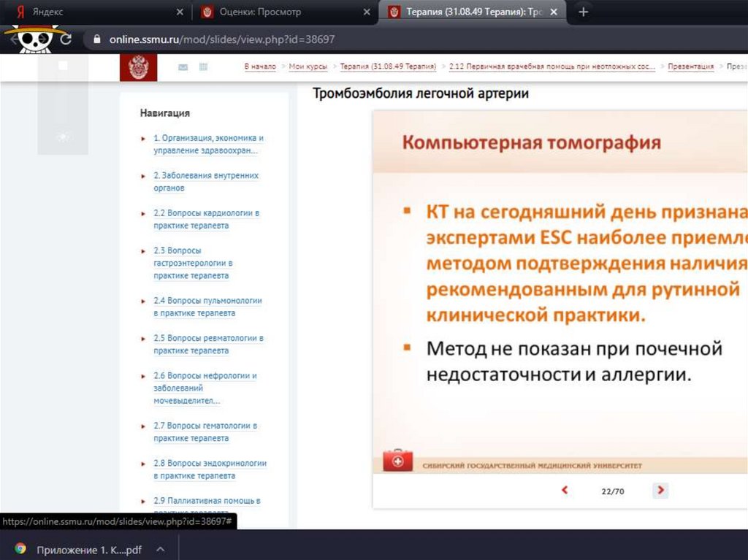Open the Мои курсы breadcrumb link
The height and width of the screenshot is (560, 748).
click(x=308, y=66)
